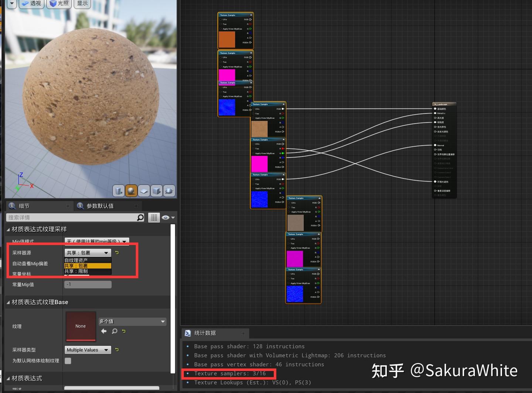Open the property matrix grid view icon
This screenshot has height=393, width=532.
(154, 218)
